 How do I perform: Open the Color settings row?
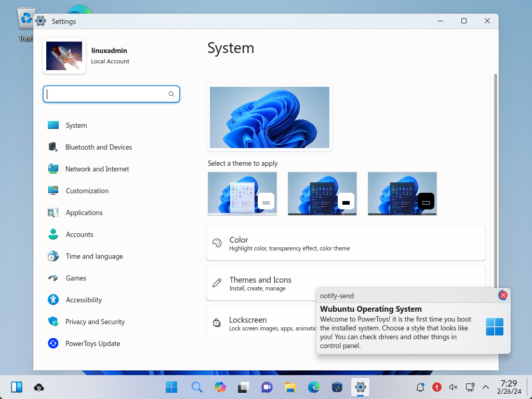pos(345,243)
